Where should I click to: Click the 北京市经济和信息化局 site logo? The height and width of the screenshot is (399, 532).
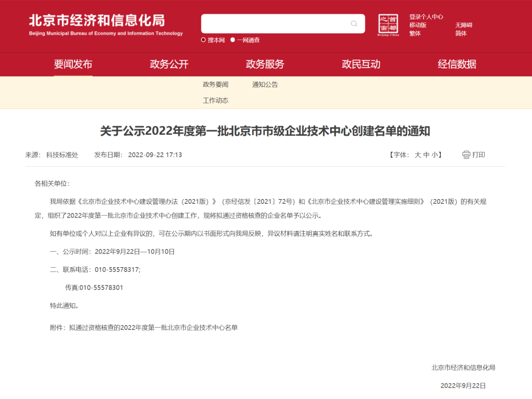click(x=106, y=25)
